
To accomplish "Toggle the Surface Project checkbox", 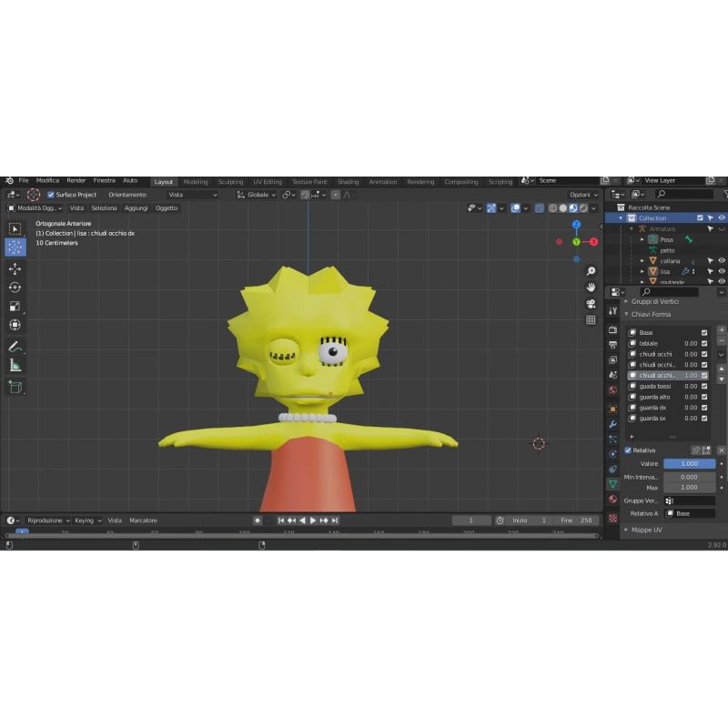I will tap(51, 195).
